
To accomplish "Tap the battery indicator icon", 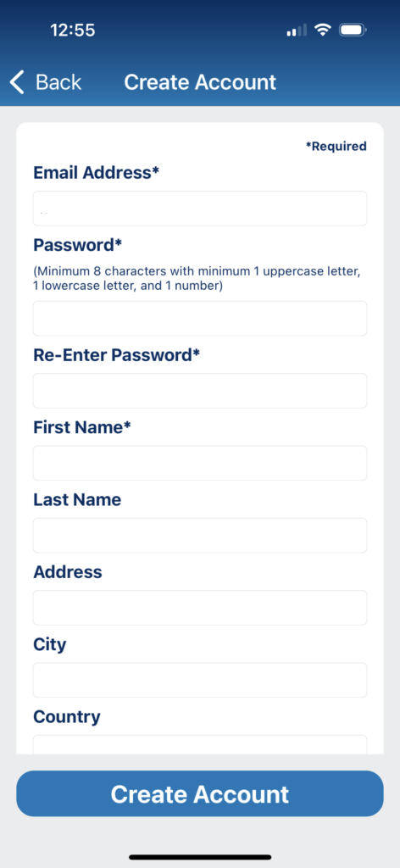I will point(353,30).
